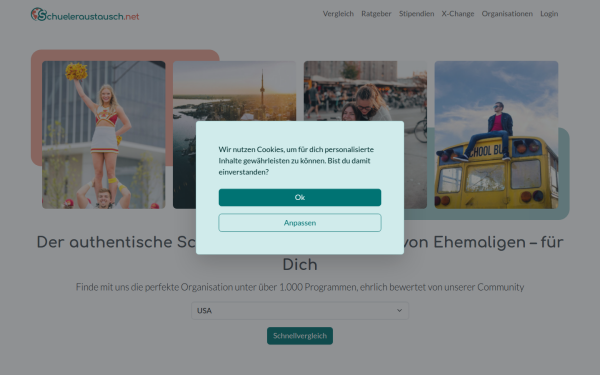
Task: Click the cookie text 'Wir nutzen Cookies'
Action: point(251,149)
